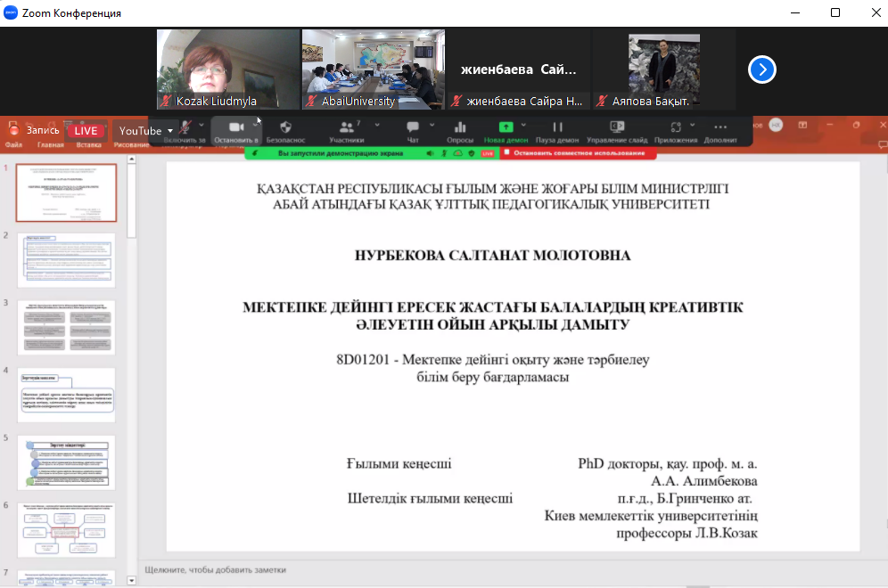The width and height of the screenshot is (888, 588).
Task: Start a Новая демонстрация screen share
Action: pyautogui.click(x=506, y=129)
